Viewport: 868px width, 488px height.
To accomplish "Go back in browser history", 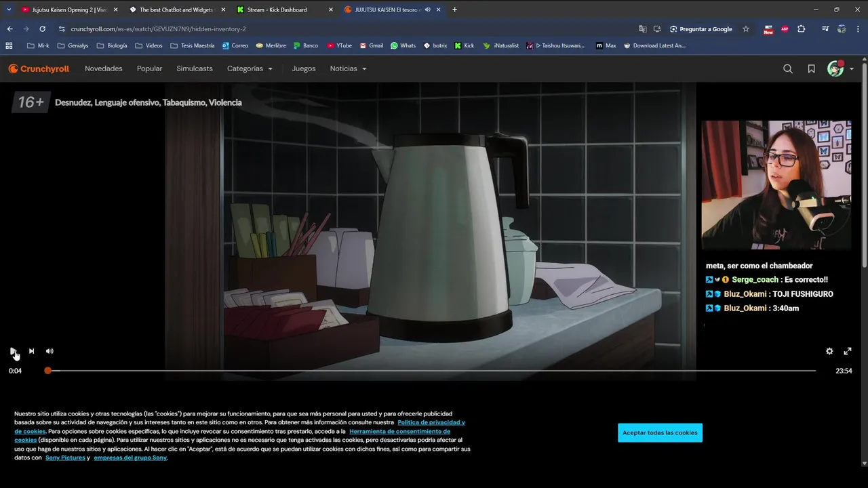I will (9, 29).
